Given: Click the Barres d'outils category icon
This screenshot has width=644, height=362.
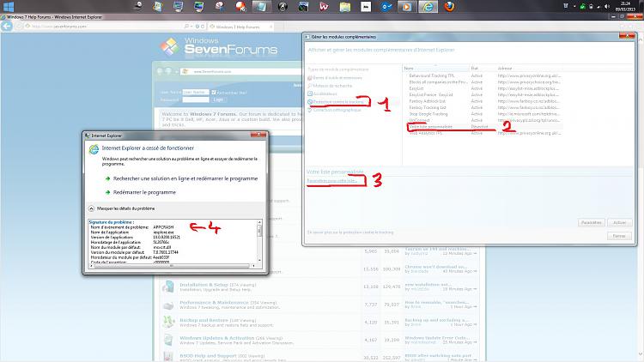Looking at the screenshot, I should click(310, 77).
